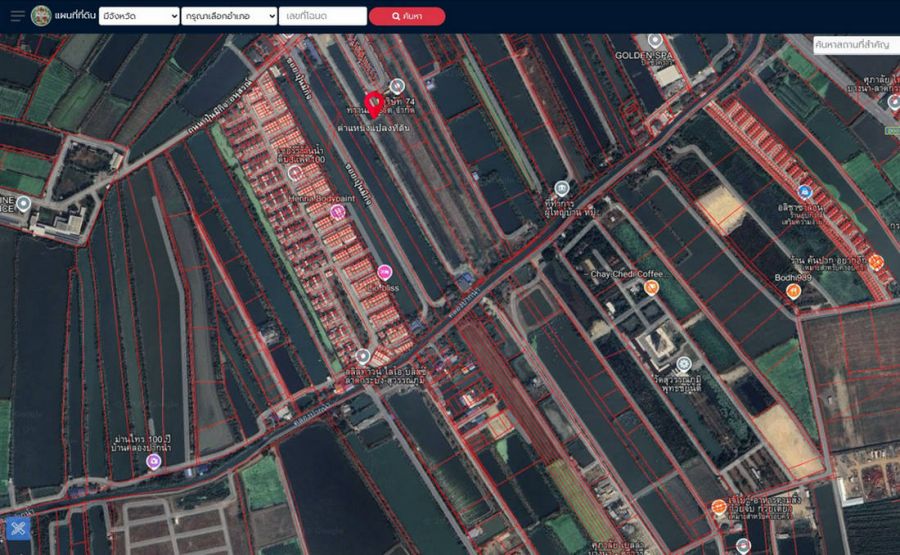900x555 pixels.
Task: Open the 100-year banyan tree marker
Action: coord(153,462)
